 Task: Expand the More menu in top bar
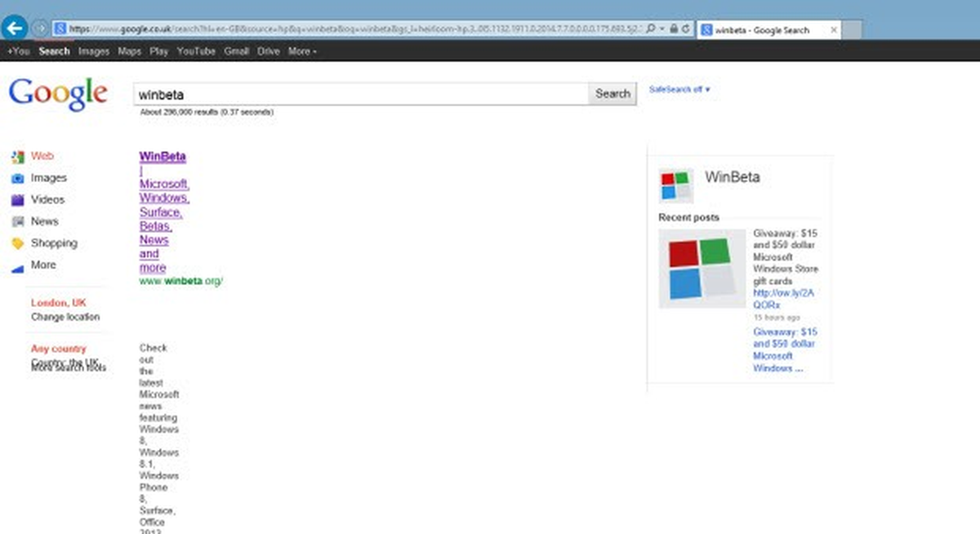click(x=302, y=51)
